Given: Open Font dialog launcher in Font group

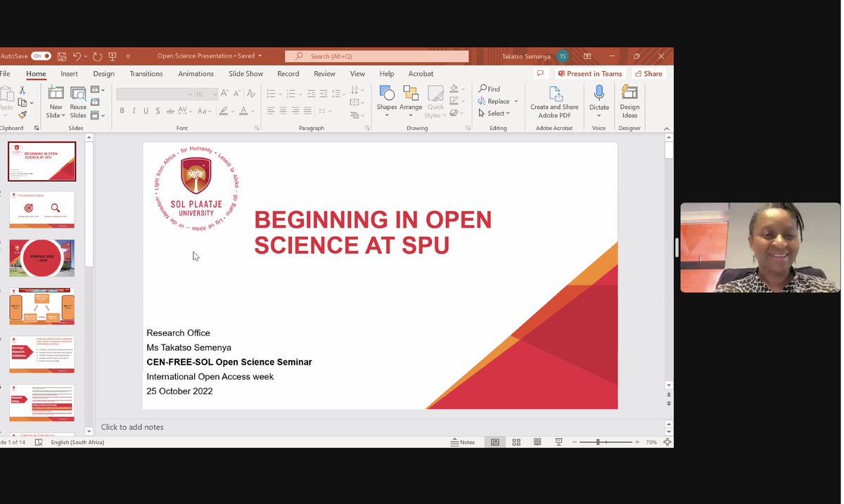Looking at the screenshot, I should click(x=257, y=129).
